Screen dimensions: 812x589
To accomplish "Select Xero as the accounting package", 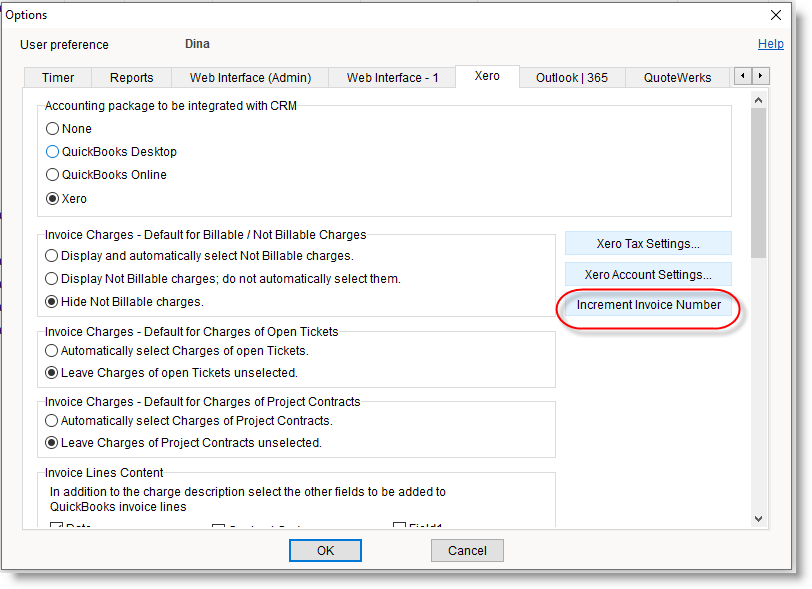I will pyautogui.click(x=52, y=198).
